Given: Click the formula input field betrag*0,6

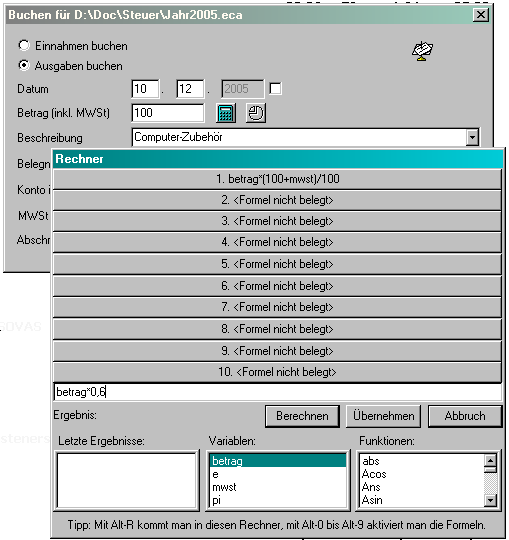Looking at the screenshot, I should (278, 392).
